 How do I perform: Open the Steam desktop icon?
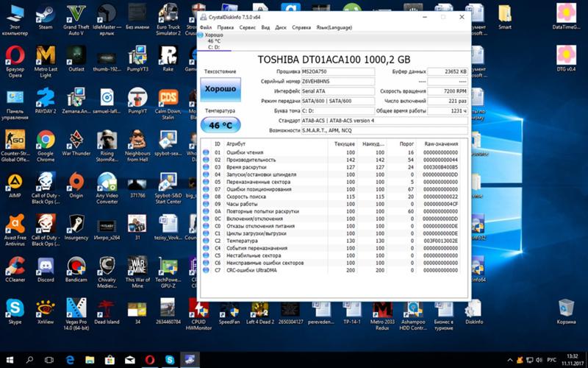coord(46,17)
